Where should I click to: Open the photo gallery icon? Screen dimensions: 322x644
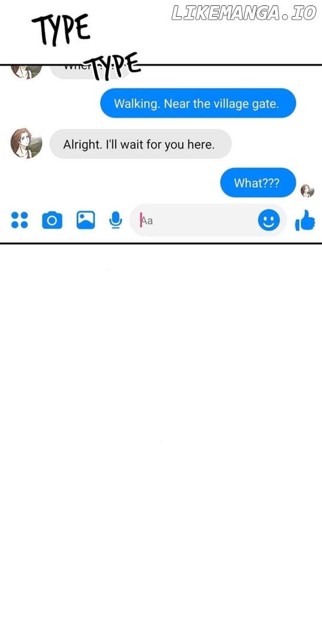point(85,220)
